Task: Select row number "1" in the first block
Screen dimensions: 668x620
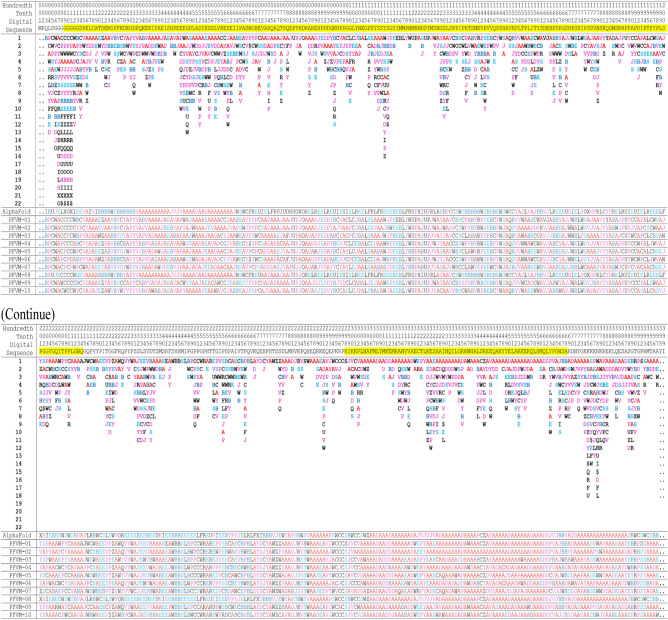Action: coord(19,38)
